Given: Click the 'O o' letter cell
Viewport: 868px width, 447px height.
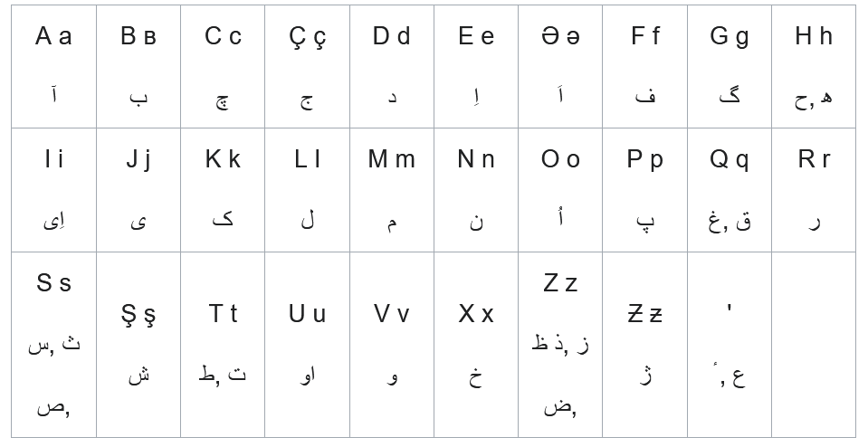Looking at the screenshot, I should pos(560,190).
